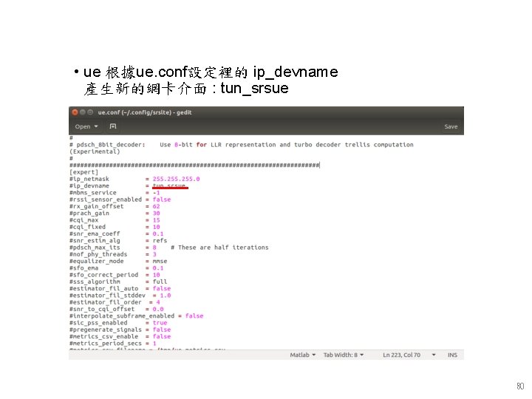Click the 255.255.255.0 netmask value
The width and height of the screenshot is (532, 399).
176,179
